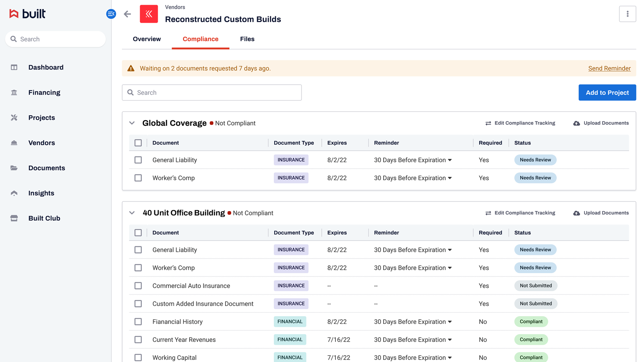
Task: Open Projects from the tools icon
Action: tap(14, 118)
